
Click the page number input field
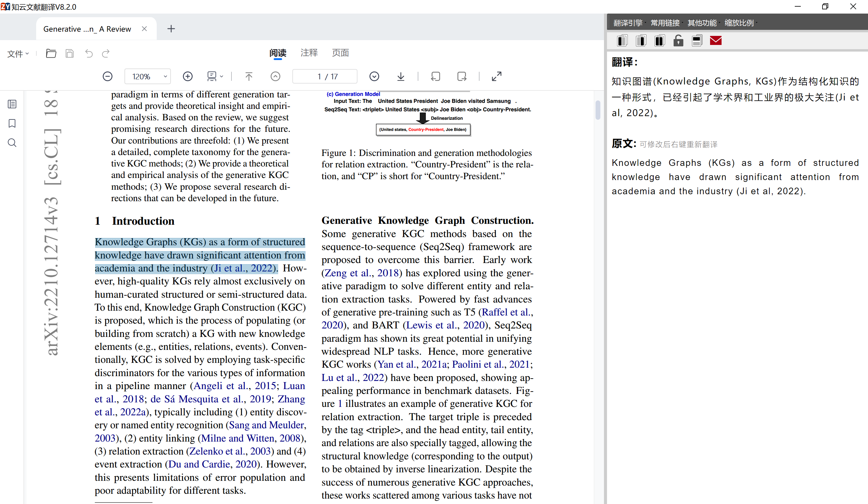325,76
